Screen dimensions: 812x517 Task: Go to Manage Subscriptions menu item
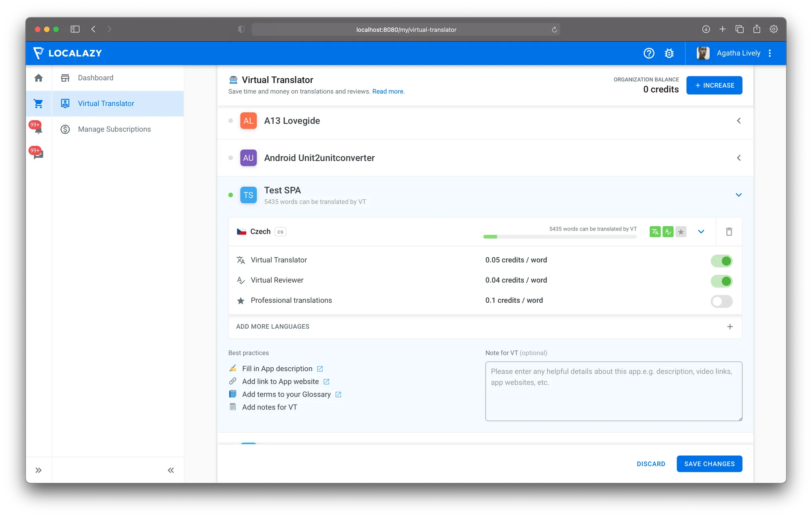click(x=114, y=129)
